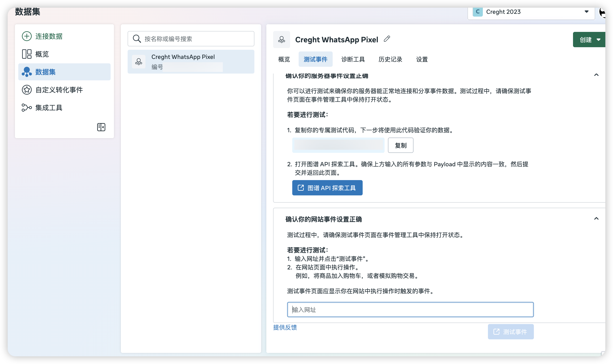Image resolution: width=613 pixels, height=364 pixels.
Task: Switch to the 概览 tab
Action: coord(284,59)
